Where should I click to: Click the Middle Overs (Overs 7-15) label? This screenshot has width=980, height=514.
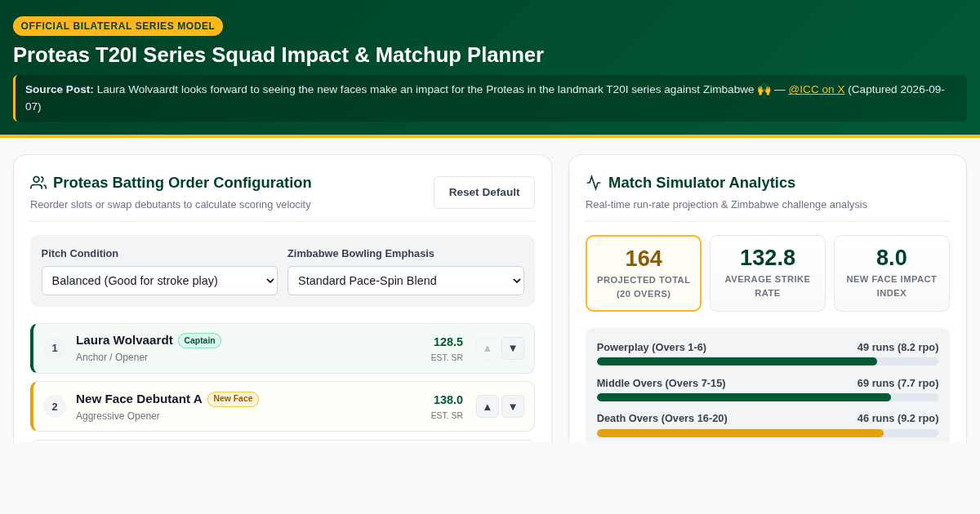click(x=661, y=383)
